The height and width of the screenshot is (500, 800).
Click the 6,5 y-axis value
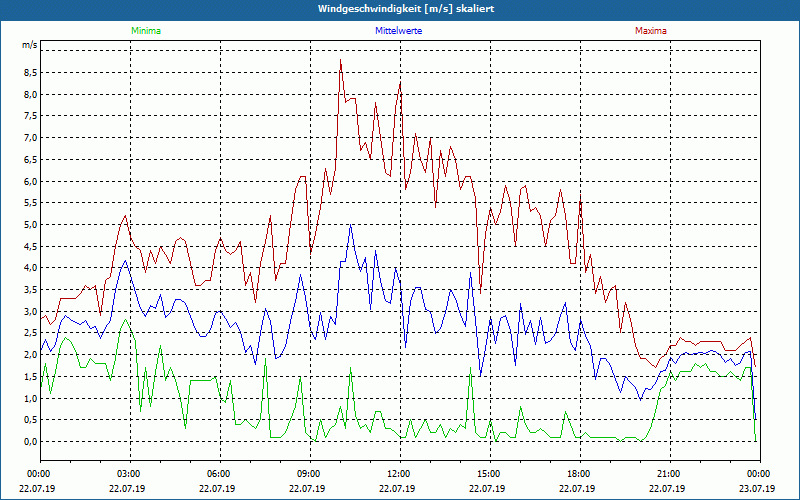point(30,159)
